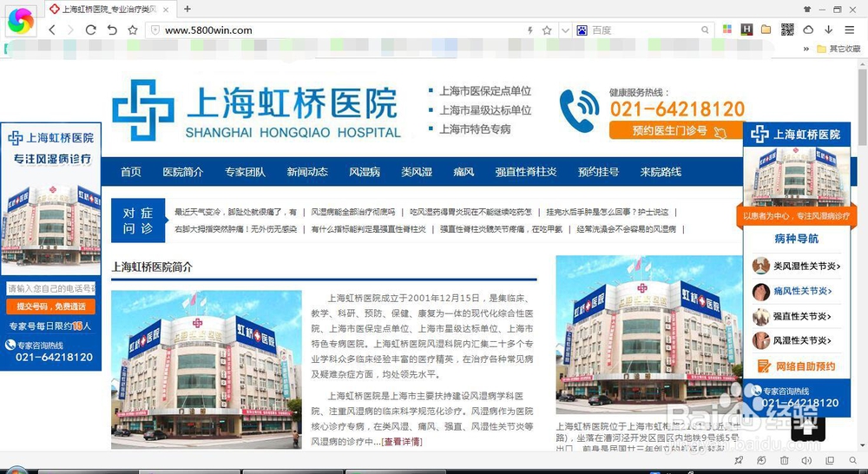Viewport: 868px width, 474px height.
Task: Toggle sound with the speaker icon
Action: coord(806,461)
